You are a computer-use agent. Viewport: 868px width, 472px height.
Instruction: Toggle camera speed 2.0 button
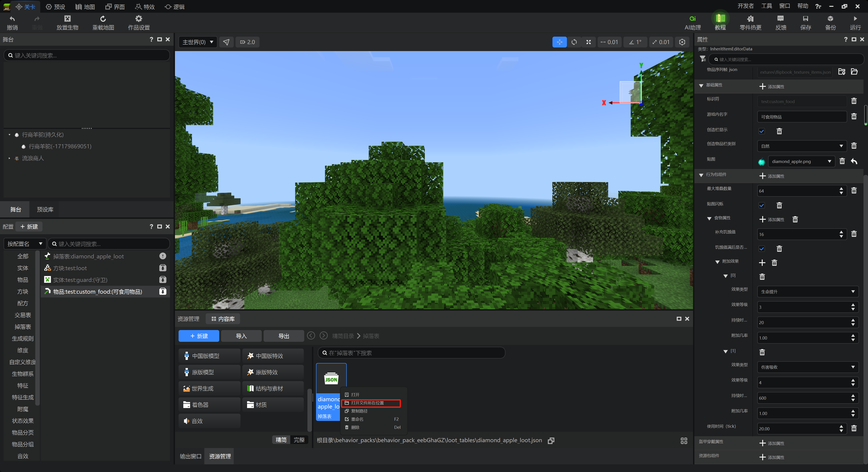(x=247, y=42)
